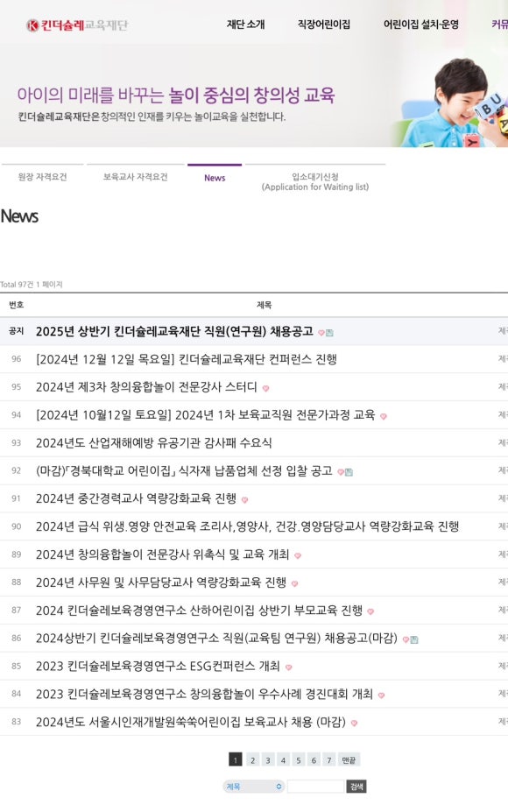Screen dimensions: 508x812
Task: Click the heart icon next to 보육교사 채용 (마감)
Action: 354,724
